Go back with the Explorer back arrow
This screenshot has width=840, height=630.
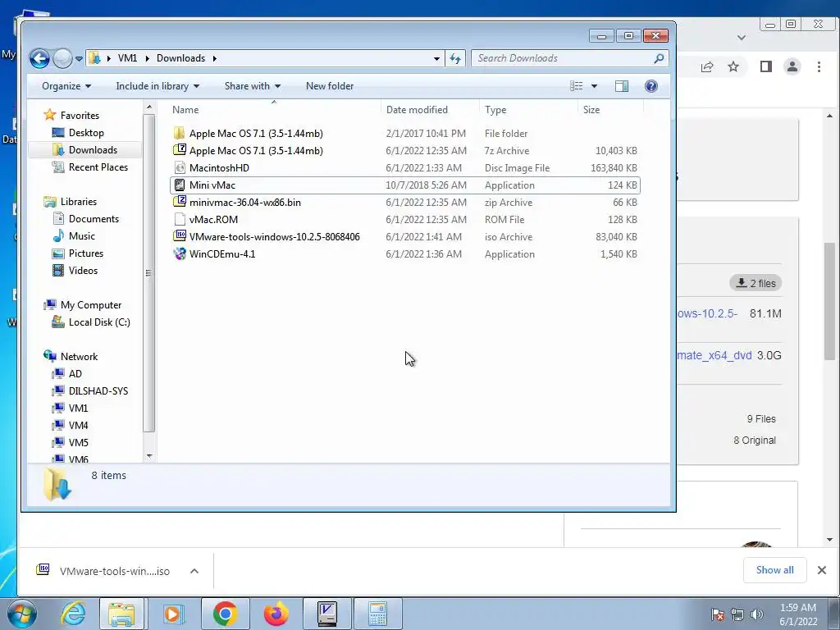[39, 58]
